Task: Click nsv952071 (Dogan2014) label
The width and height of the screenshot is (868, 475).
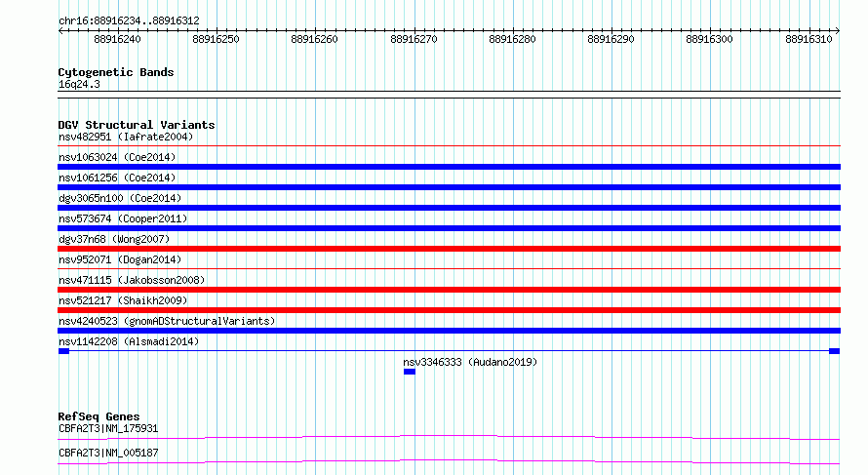Action: click(x=120, y=259)
